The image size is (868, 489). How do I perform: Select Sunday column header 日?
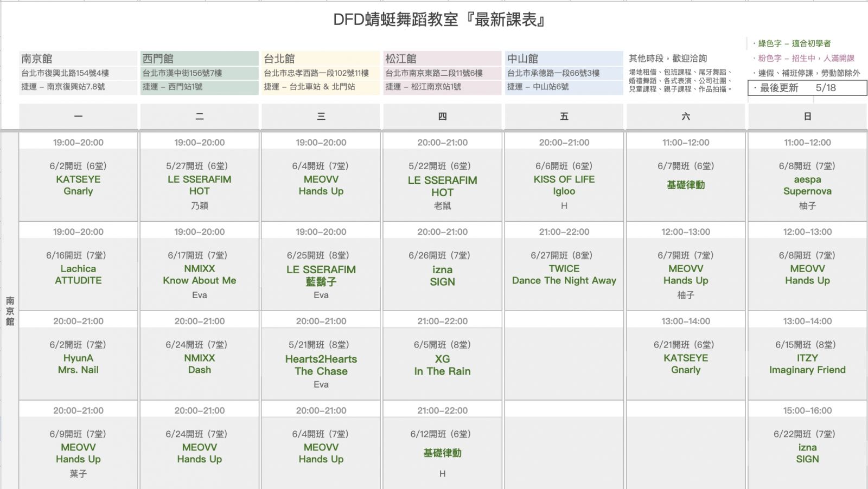click(x=807, y=117)
